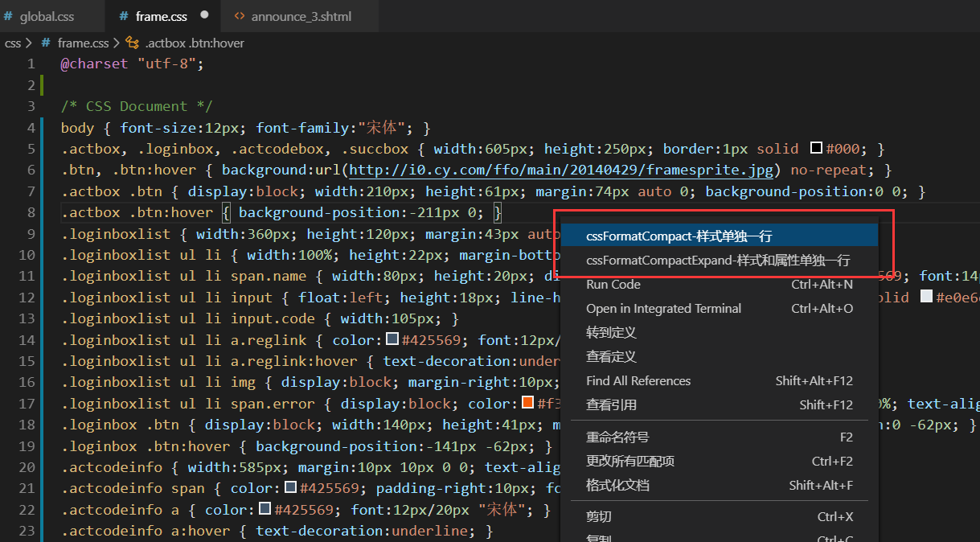Click the CSS hash icon on frame.css tab
The height and width of the screenshot is (542, 980).
point(123,16)
